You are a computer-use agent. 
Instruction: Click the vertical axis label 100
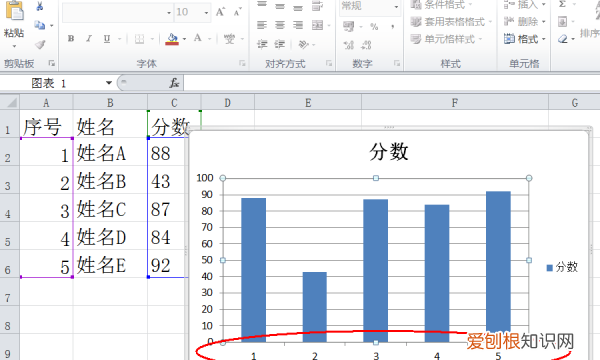[x=205, y=178]
